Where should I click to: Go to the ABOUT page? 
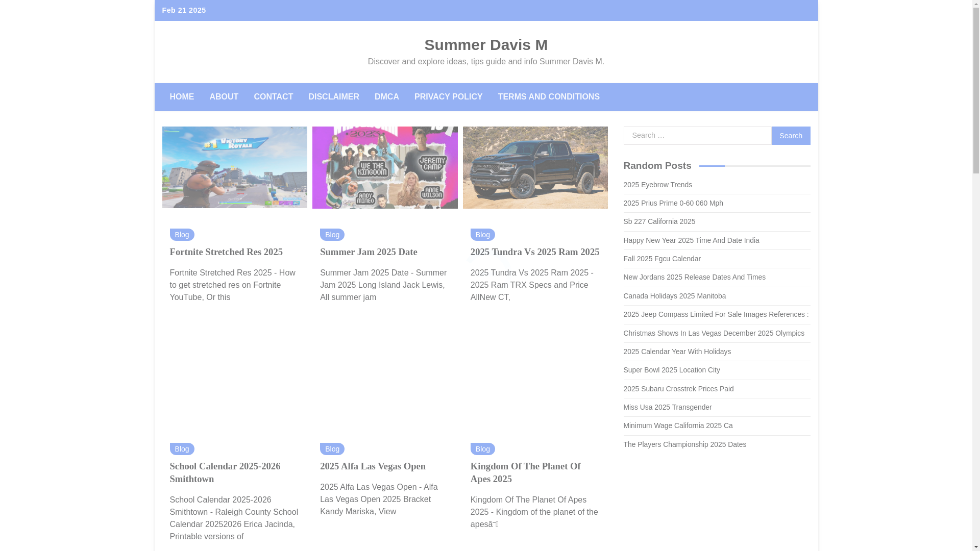(x=224, y=97)
